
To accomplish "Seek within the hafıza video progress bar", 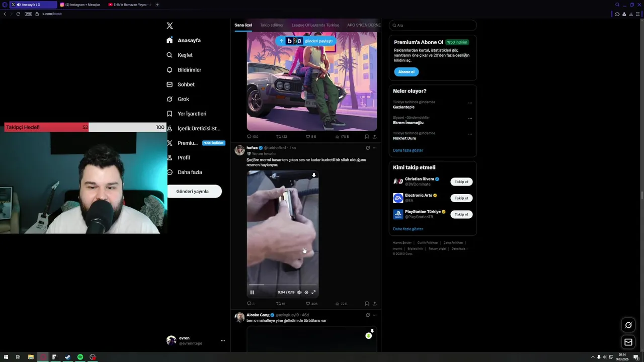I will point(282,285).
